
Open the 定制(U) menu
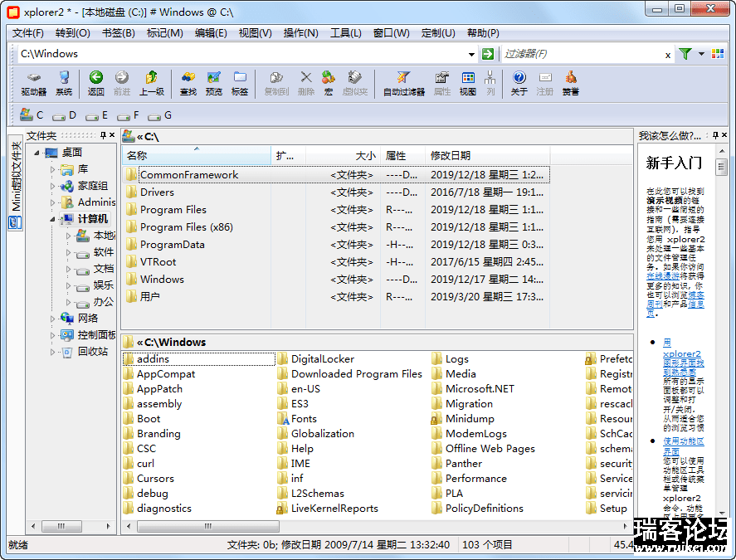438,33
